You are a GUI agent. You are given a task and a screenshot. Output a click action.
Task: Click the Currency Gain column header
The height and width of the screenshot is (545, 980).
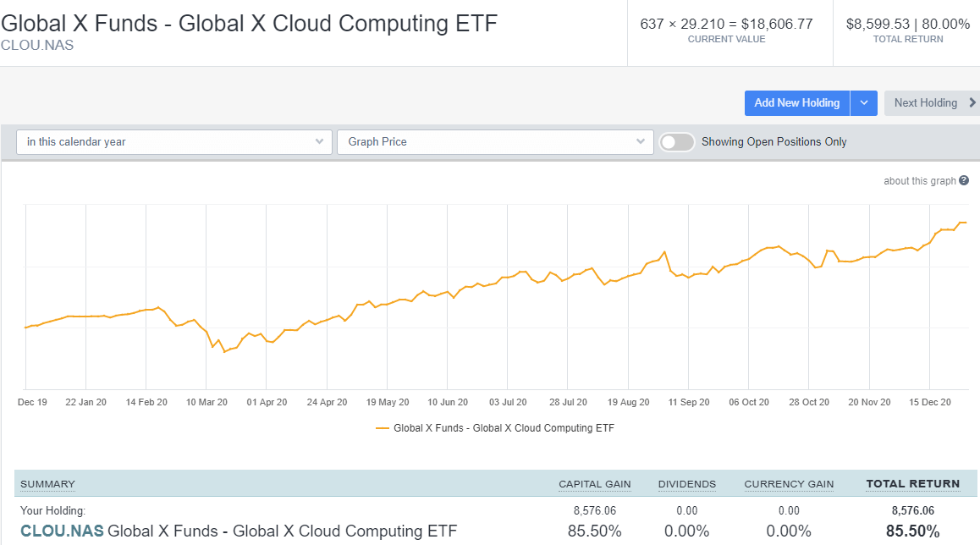789,483
